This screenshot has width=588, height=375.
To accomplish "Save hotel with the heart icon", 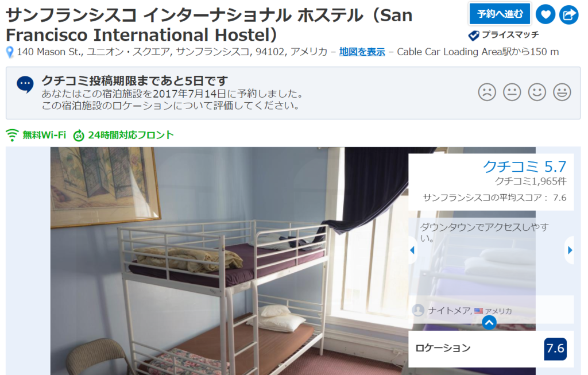I will [x=546, y=14].
